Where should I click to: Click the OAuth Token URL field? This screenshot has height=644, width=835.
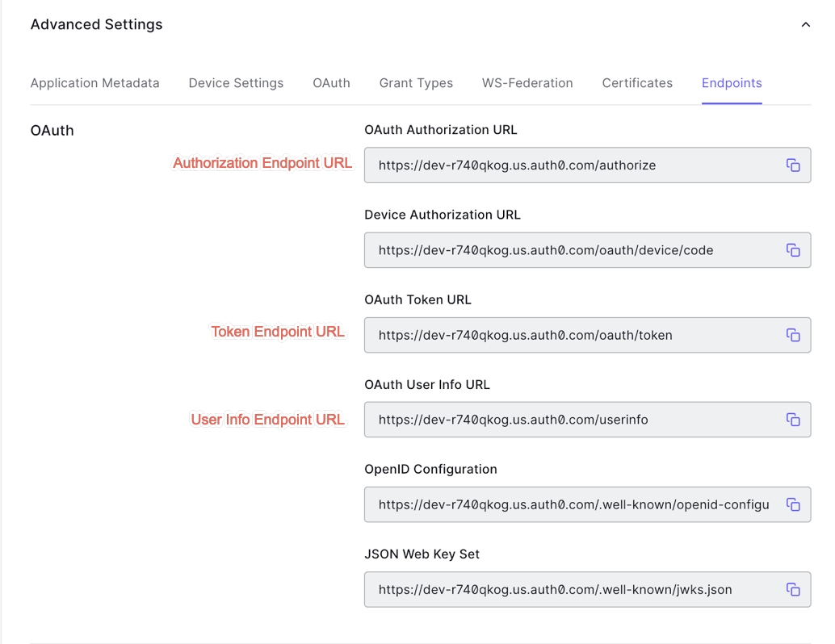click(x=587, y=335)
